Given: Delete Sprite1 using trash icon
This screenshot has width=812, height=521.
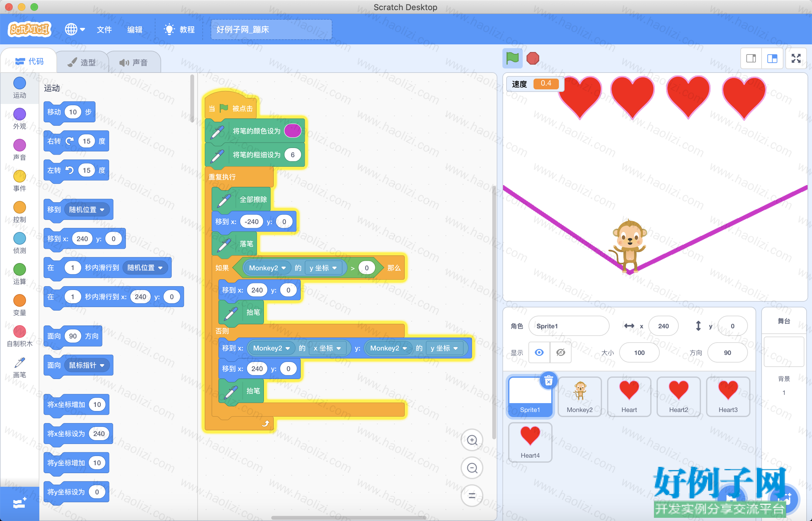Looking at the screenshot, I should 548,381.
